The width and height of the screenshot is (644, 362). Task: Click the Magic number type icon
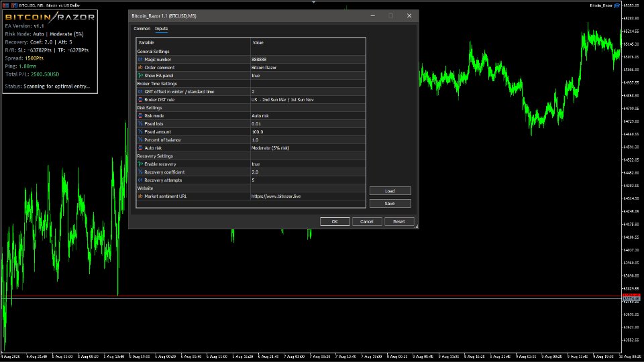click(140, 60)
